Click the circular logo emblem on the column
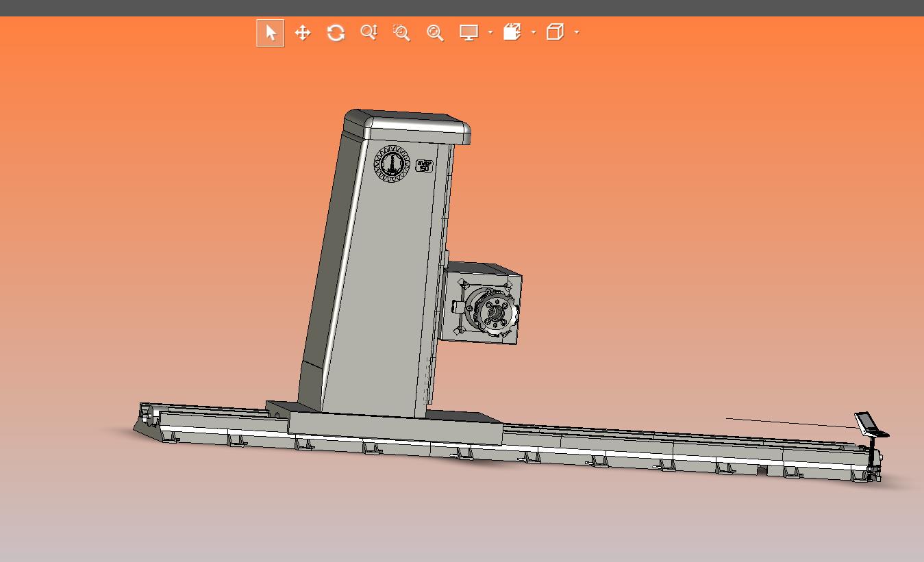 (391, 164)
